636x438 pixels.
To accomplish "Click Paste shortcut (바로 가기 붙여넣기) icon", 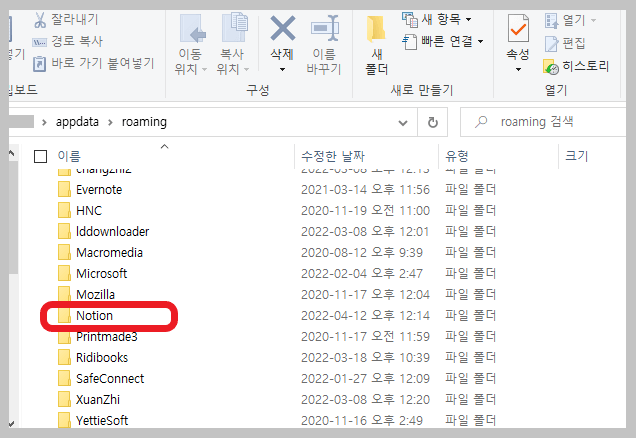I will pos(39,64).
